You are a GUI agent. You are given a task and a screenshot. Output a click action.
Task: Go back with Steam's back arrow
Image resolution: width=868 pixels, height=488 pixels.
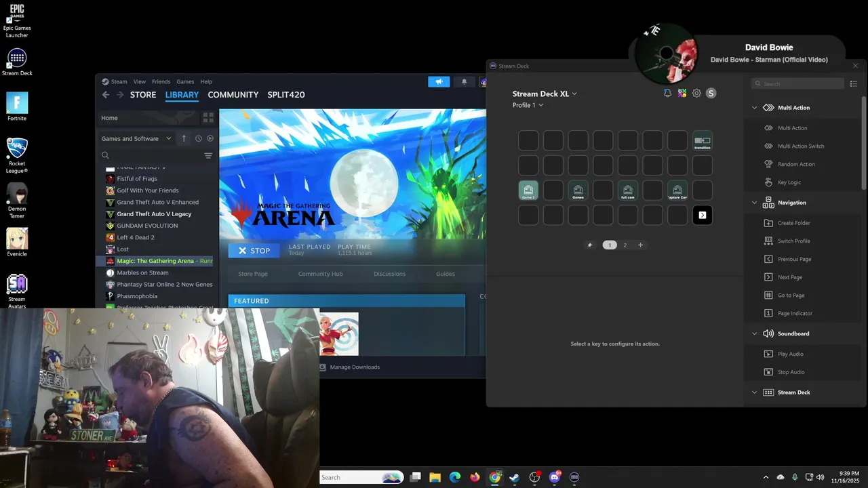click(106, 95)
